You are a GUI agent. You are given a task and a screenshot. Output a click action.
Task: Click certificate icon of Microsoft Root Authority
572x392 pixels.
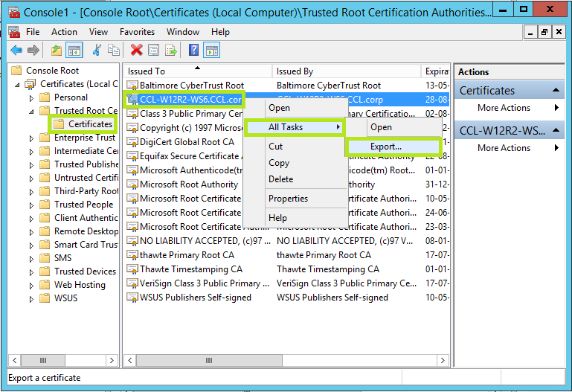point(132,184)
